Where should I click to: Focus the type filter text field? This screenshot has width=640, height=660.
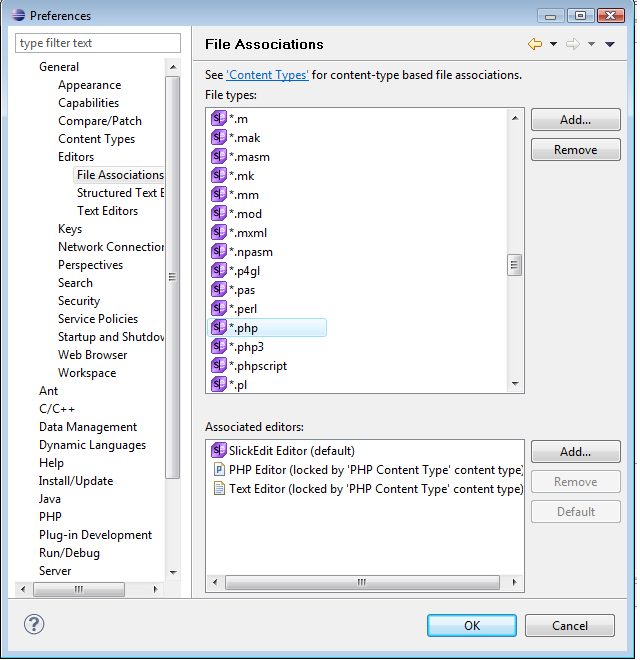[98, 43]
